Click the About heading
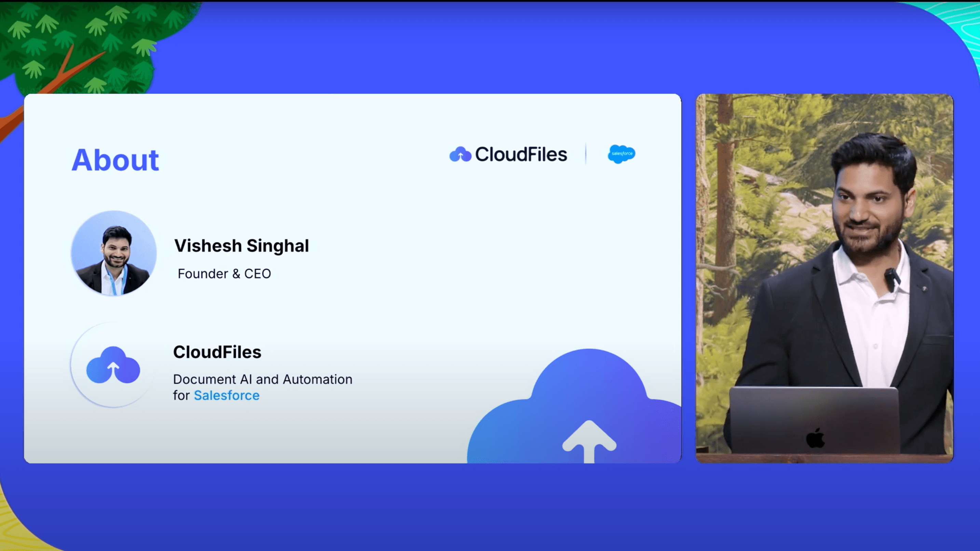This screenshot has height=551, width=980. pos(115,160)
